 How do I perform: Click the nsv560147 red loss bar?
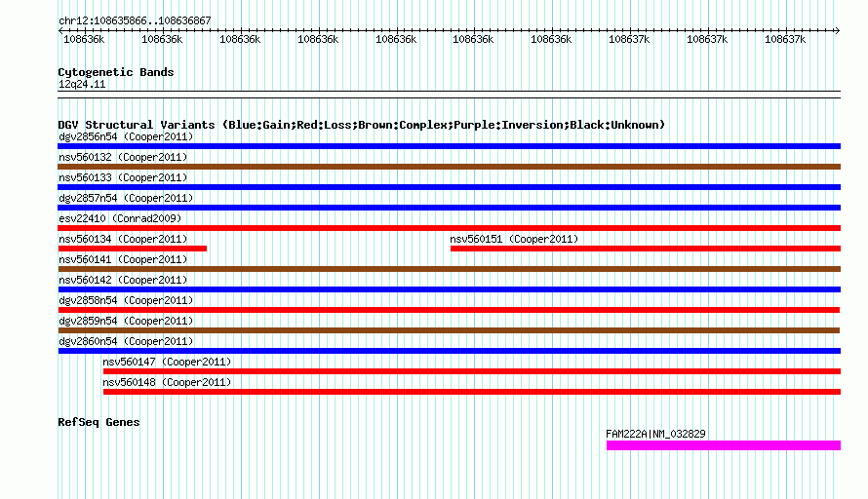point(472,371)
